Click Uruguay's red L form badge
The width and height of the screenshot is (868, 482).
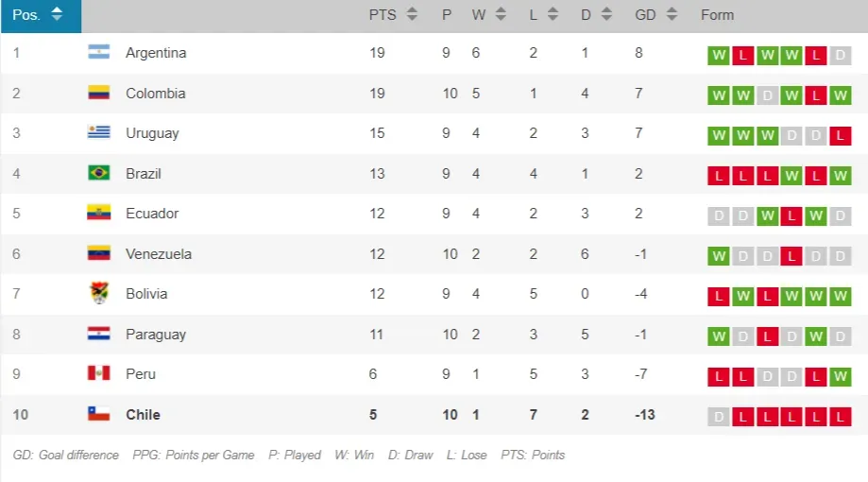point(841,136)
